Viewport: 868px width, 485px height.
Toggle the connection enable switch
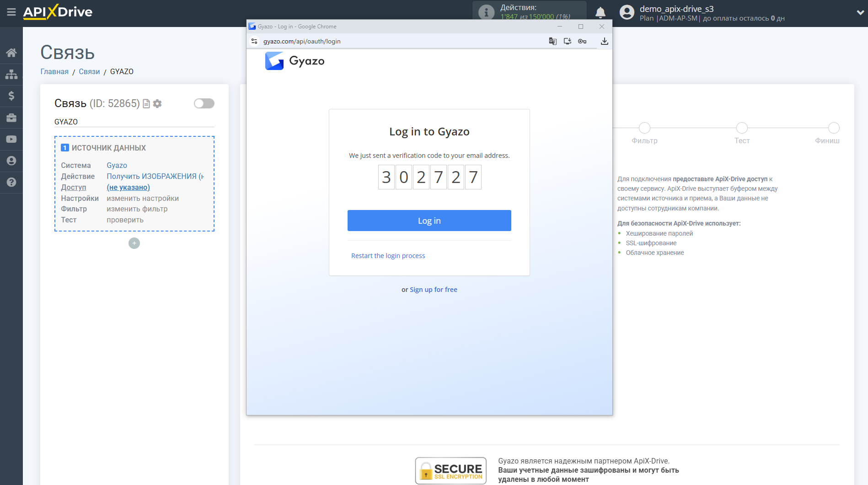pyautogui.click(x=204, y=103)
